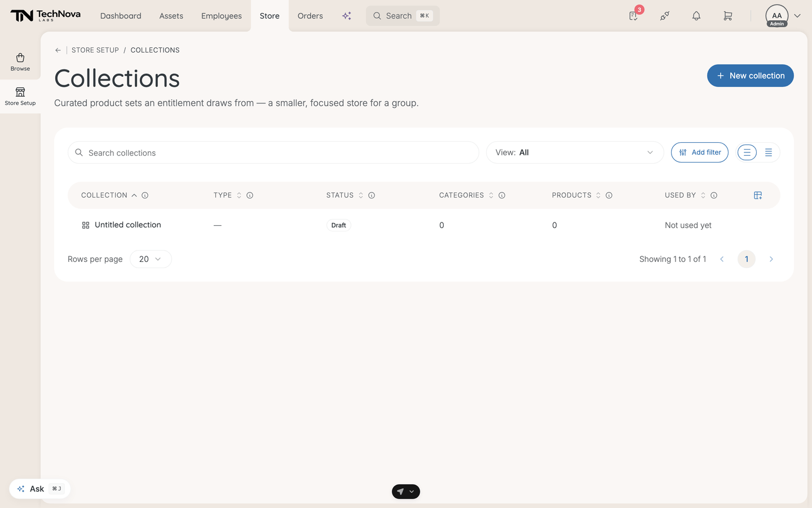Click info icon beside COLLECTION header
812x508 pixels.
145,195
